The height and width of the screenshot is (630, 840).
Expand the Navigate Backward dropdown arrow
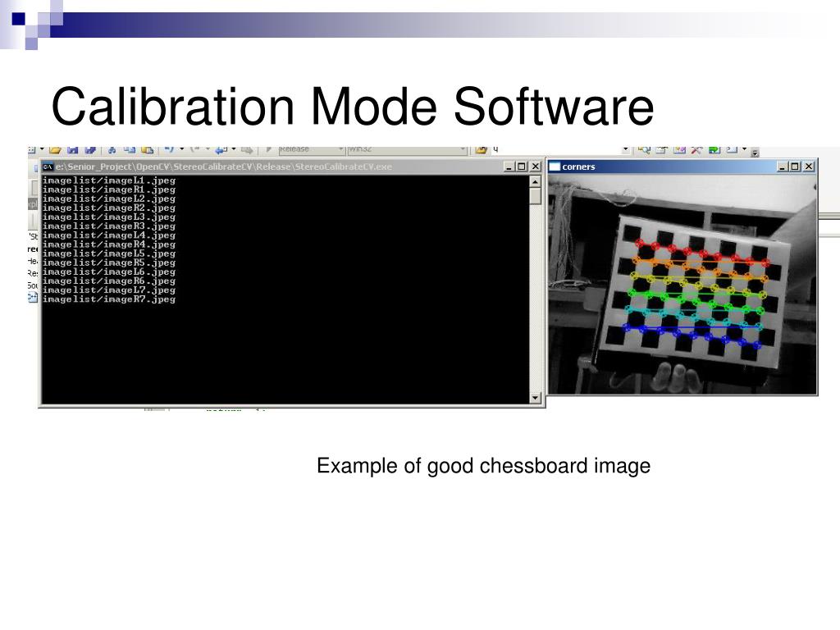coord(234,149)
